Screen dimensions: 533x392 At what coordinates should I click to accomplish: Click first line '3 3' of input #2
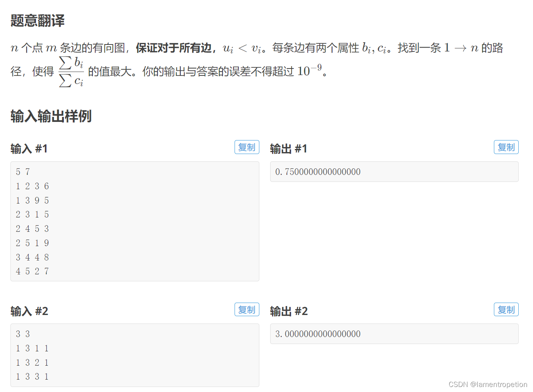(x=23, y=334)
